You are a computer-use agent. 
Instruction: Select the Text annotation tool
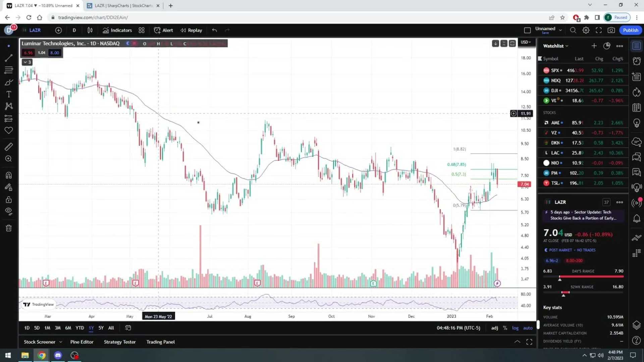point(9,94)
